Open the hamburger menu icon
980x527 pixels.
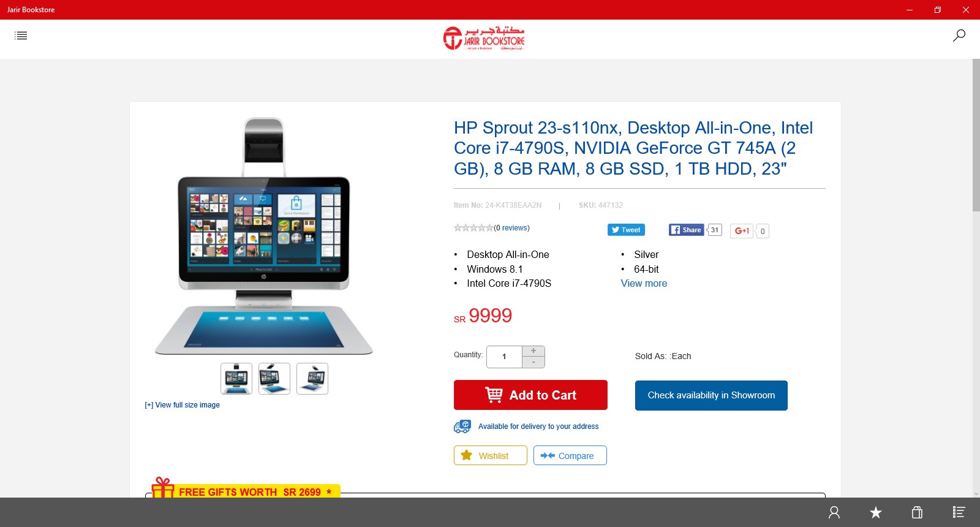[x=21, y=36]
